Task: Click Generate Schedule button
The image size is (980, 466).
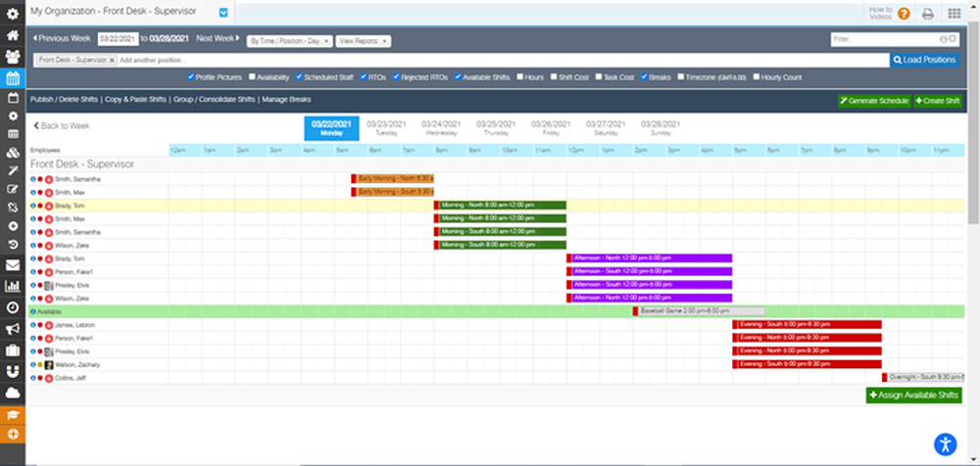Action: (x=874, y=101)
